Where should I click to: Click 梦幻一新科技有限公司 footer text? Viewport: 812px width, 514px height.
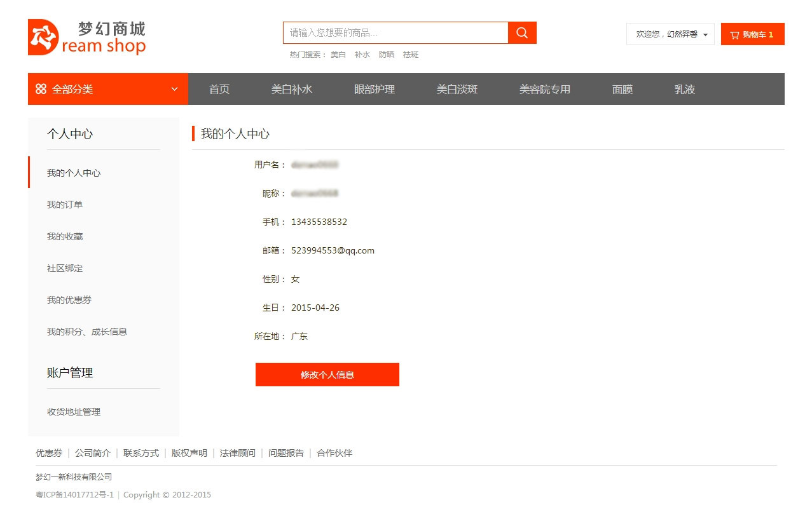coord(74,477)
